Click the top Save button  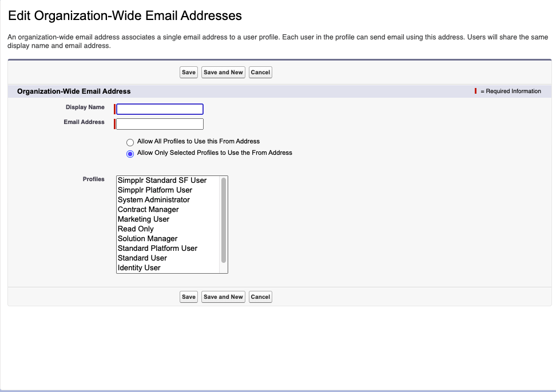point(189,72)
